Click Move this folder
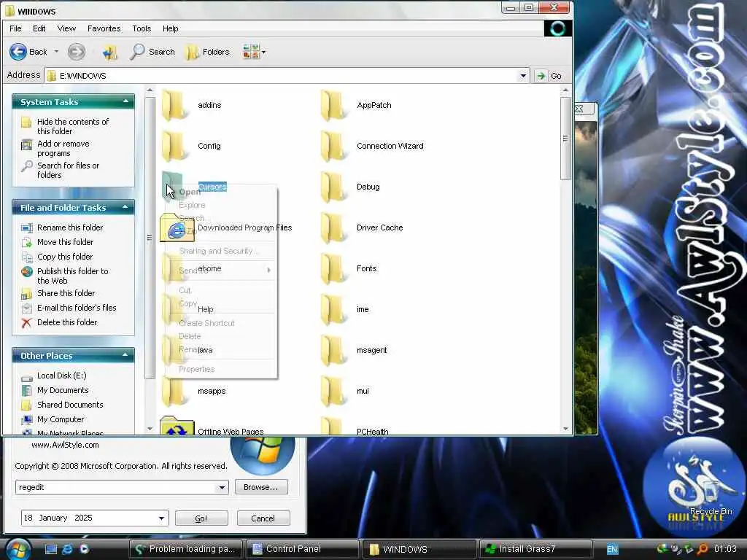The image size is (747, 560). [x=65, y=242]
